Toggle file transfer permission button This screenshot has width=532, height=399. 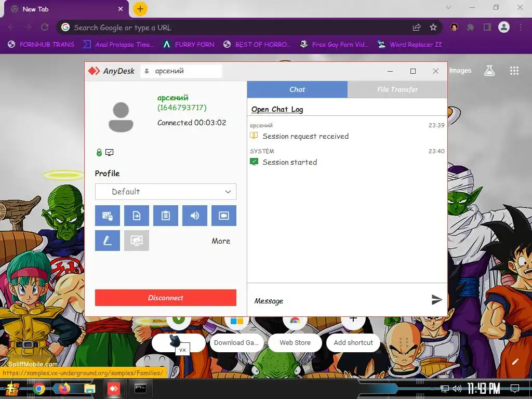137,216
